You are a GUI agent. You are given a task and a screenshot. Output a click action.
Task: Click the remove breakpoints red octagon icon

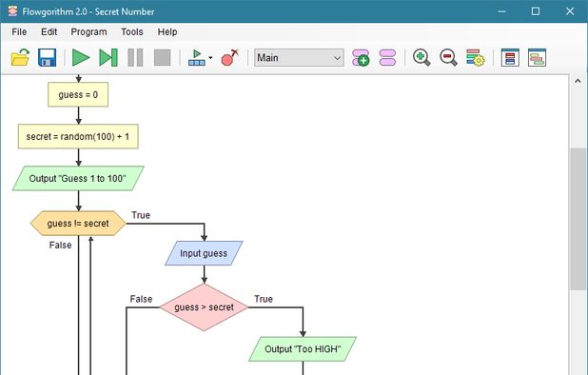pyautogui.click(x=230, y=58)
